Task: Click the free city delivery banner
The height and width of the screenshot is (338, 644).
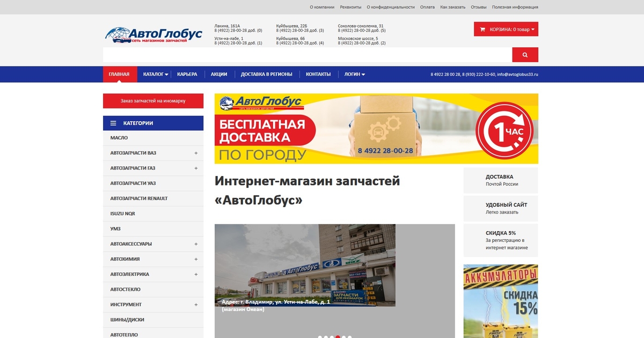Action: (376, 129)
